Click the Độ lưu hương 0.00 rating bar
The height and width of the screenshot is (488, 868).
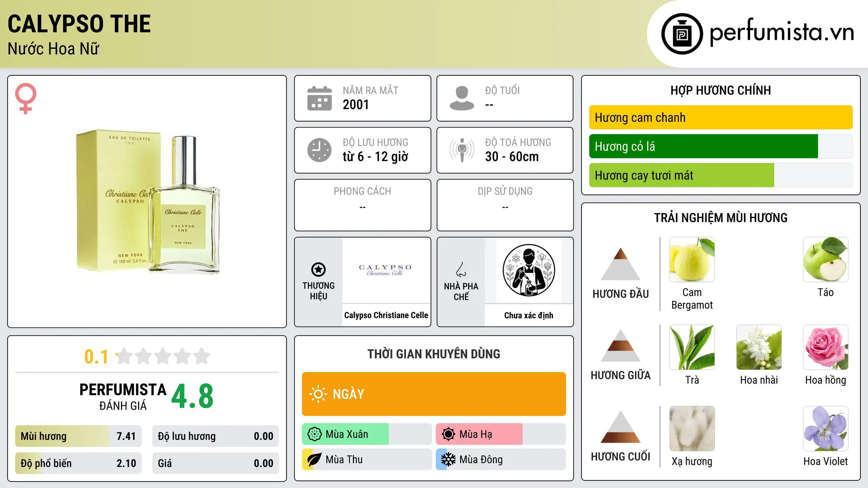(215, 436)
